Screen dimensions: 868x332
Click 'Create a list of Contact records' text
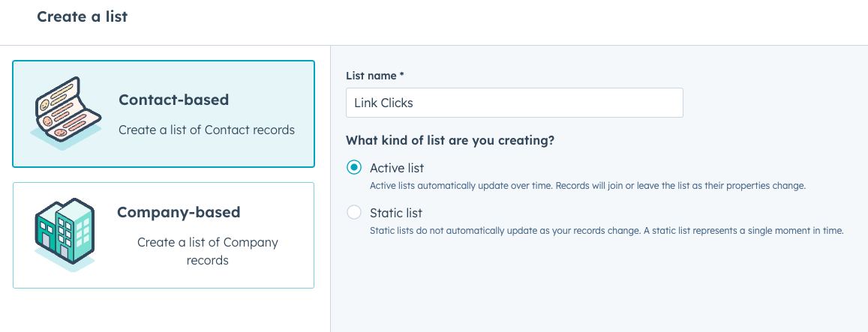pos(206,130)
